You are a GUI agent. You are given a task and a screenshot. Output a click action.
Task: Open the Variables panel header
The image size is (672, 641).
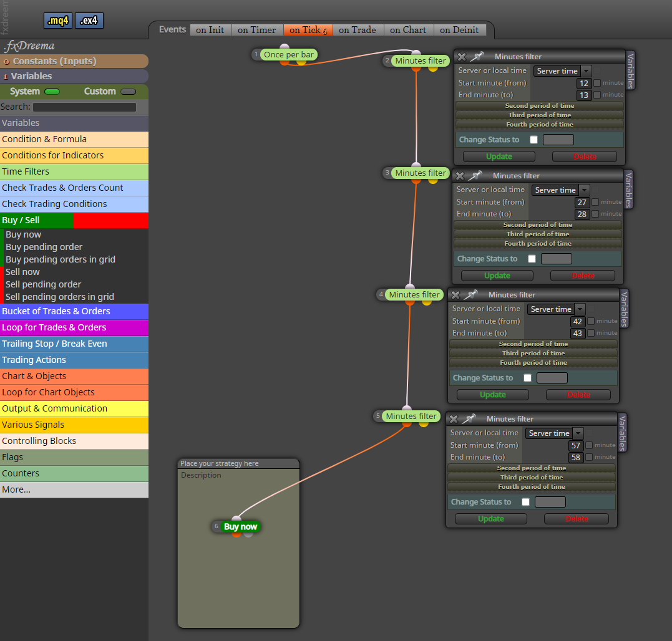[x=74, y=76]
